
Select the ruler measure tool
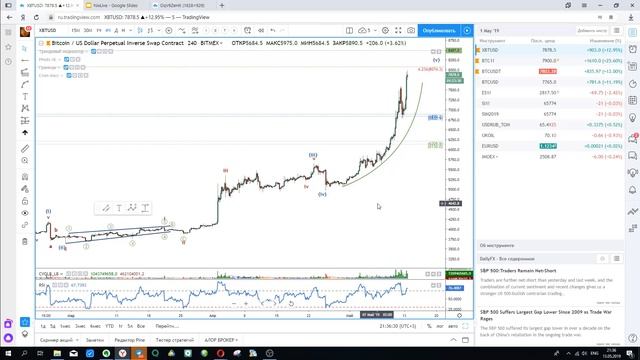pyautogui.click(x=25, y=149)
